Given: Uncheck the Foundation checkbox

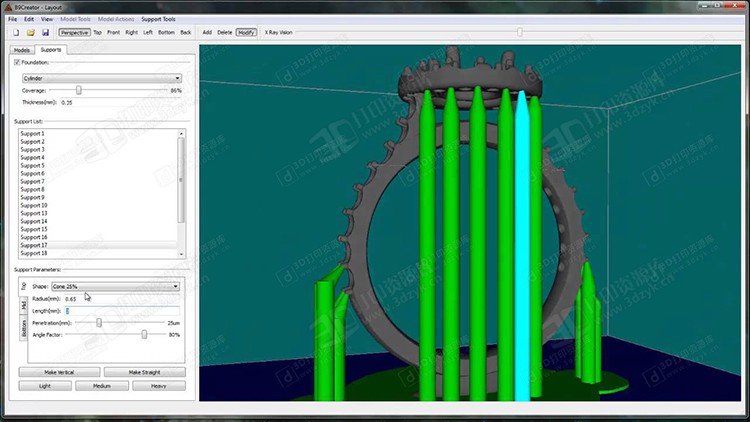Looking at the screenshot, I should (17, 62).
